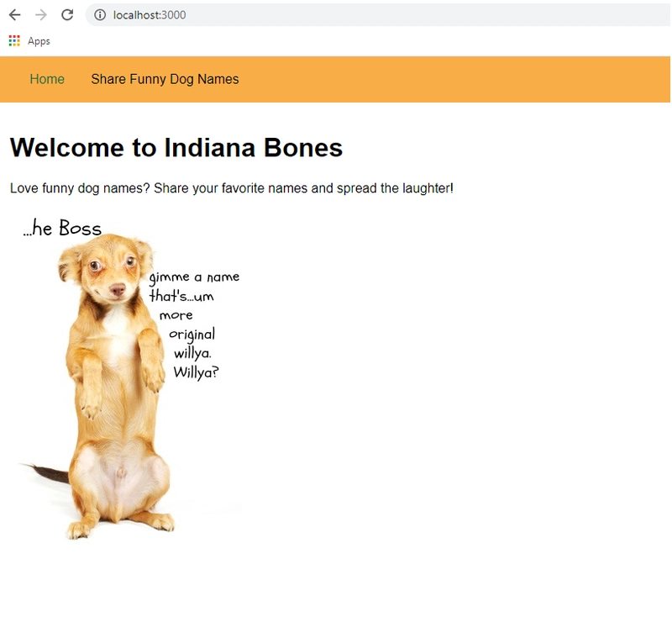Click the browser back arrow
672x643 pixels.
tap(14, 15)
